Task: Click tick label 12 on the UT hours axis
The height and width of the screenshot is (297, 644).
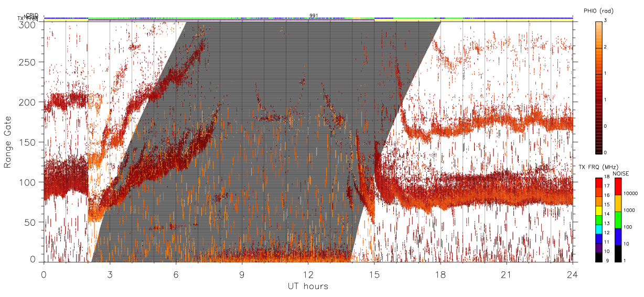Action: [308, 274]
